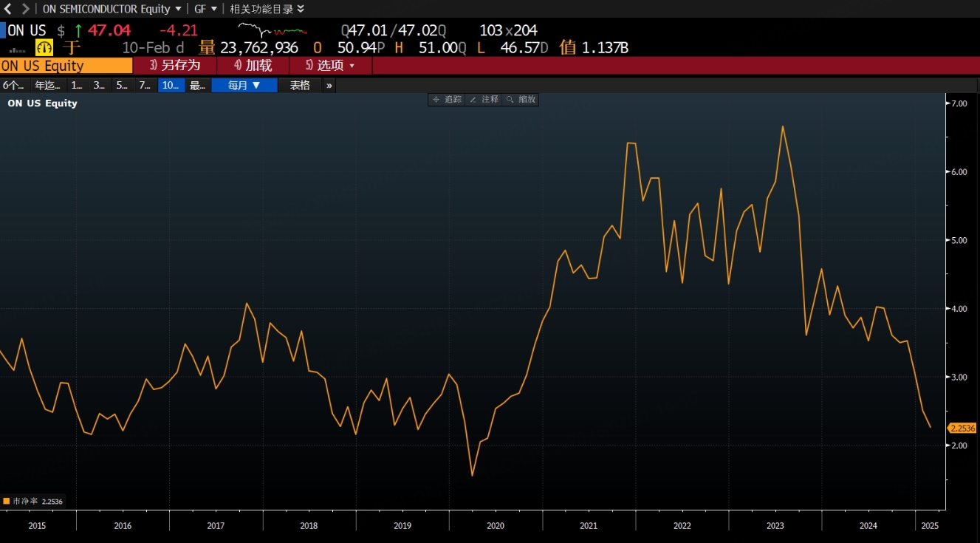
Task: Click the intraday sparkline mini chart
Action: click(x=273, y=30)
